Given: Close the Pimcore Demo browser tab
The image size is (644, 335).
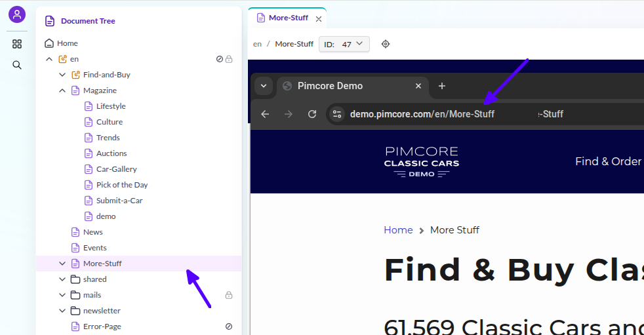Looking at the screenshot, I should pyautogui.click(x=418, y=86).
